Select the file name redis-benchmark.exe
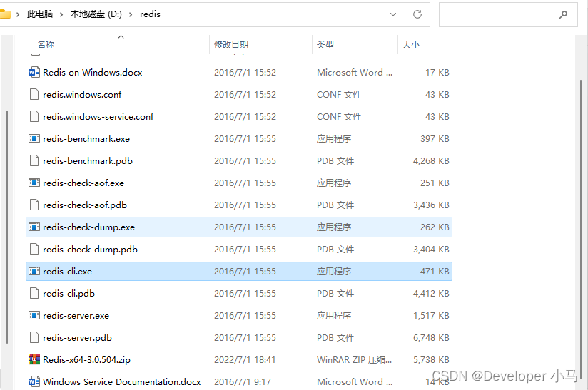588x390 pixels. coord(86,138)
